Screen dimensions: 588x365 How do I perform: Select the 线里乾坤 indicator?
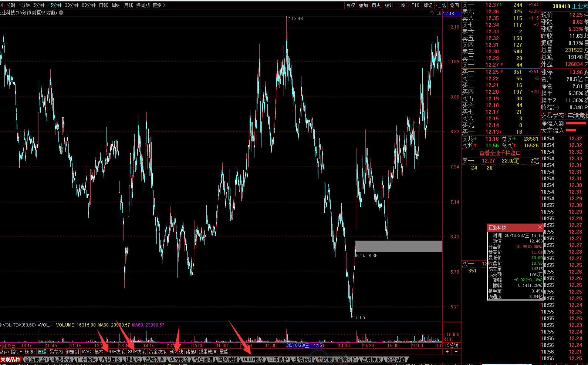tap(207, 352)
